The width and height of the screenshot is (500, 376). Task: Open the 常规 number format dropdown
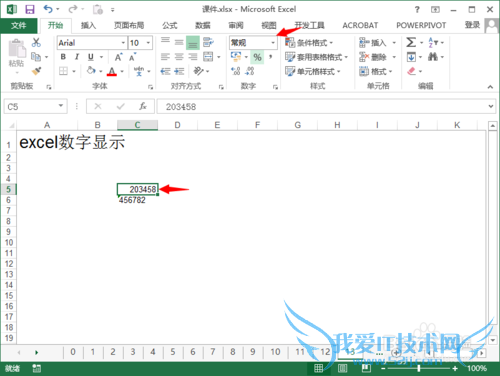pos(273,43)
